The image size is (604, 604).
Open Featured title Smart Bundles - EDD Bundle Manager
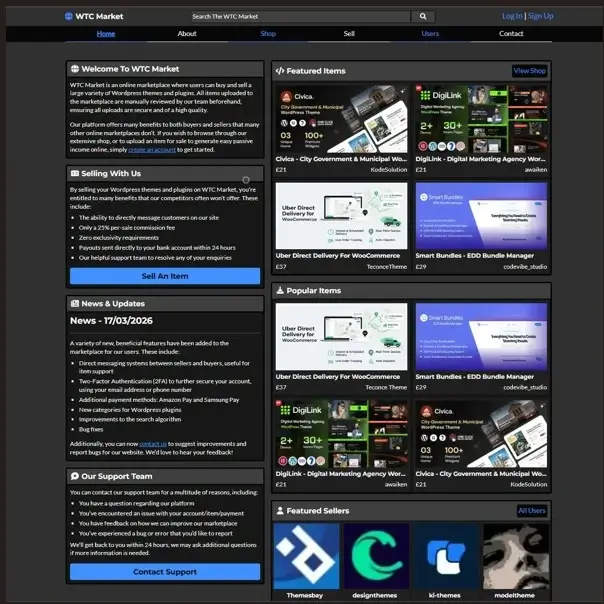click(x=475, y=256)
